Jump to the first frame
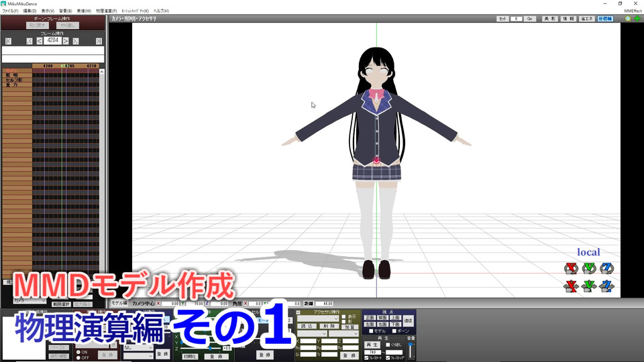Screen dimensions: 644x362 point(8,41)
